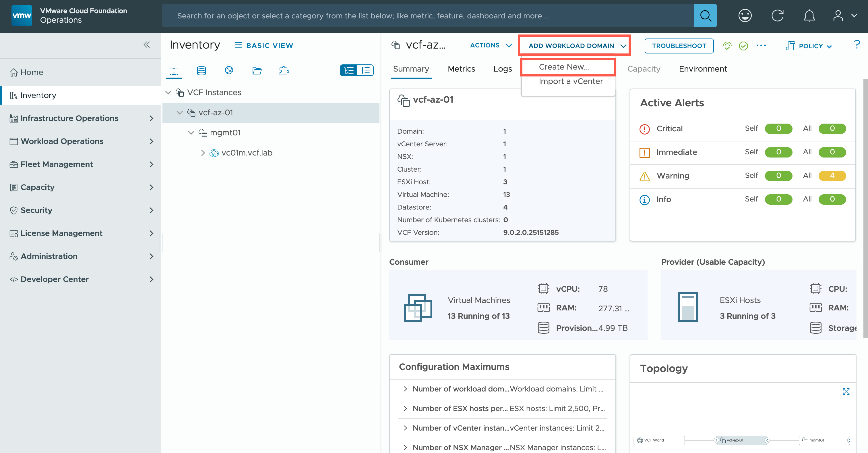Screen dimensions: 868x453
Task: Collapse the left navigation sidebar
Action: click(x=147, y=45)
